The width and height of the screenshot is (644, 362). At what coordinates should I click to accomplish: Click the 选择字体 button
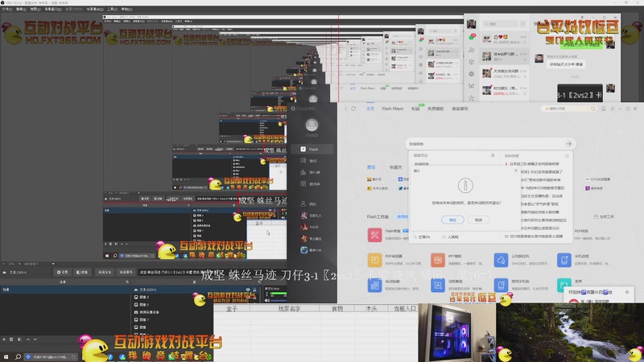tap(105, 272)
